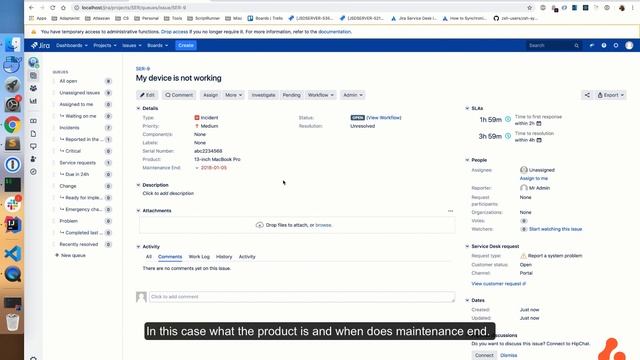Open the Issues menu

(x=132, y=45)
